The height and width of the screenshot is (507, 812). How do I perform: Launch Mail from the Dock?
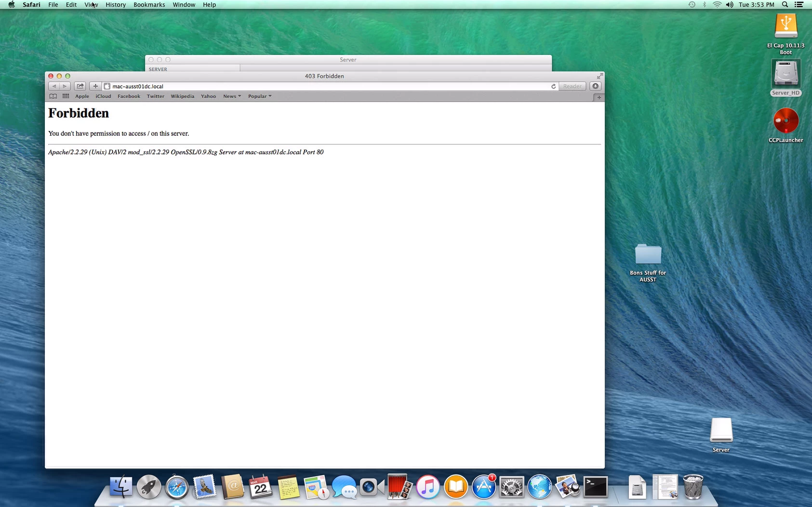(x=205, y=487)
